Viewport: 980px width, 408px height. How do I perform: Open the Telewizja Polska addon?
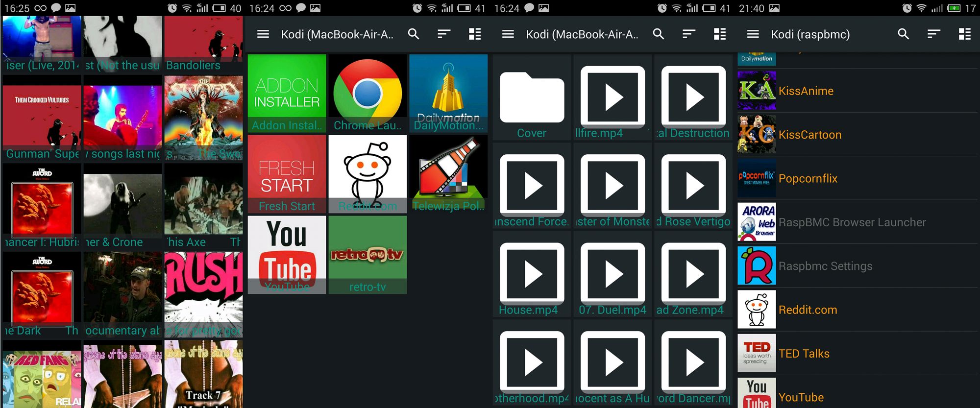point(448,174)
